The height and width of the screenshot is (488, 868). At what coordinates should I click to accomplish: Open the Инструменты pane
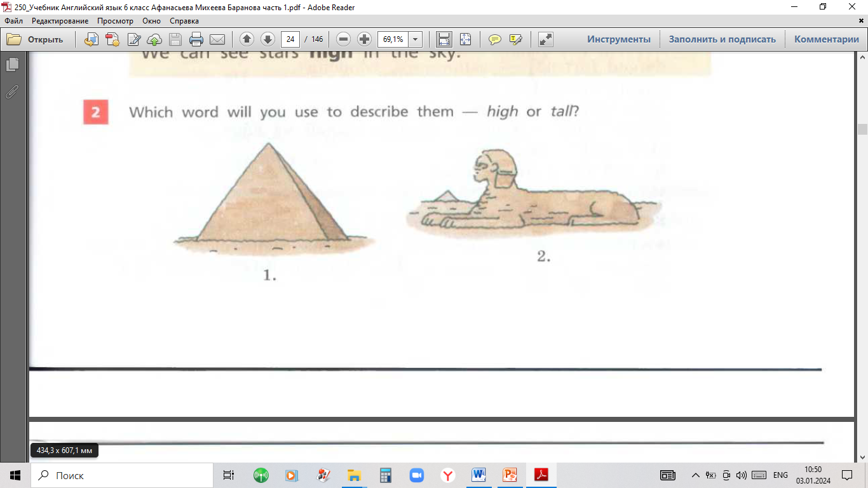(618, 39)
